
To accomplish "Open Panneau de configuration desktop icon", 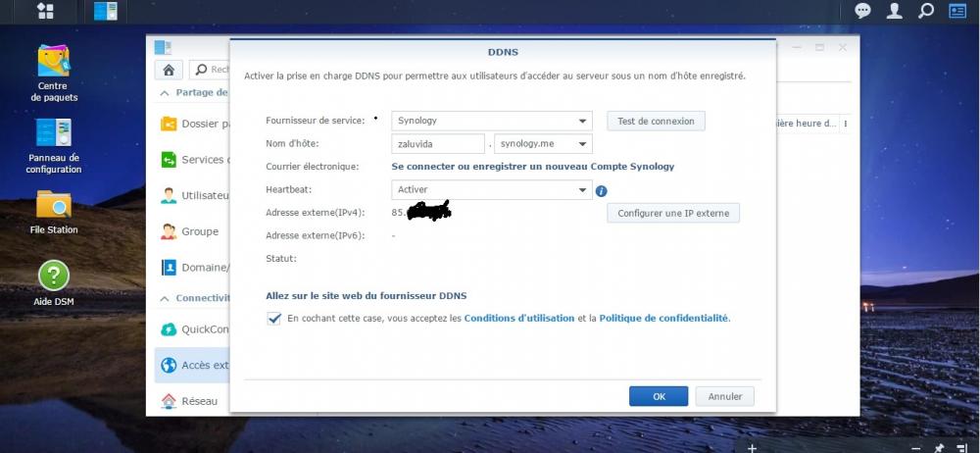I will [x=53, y=146].
